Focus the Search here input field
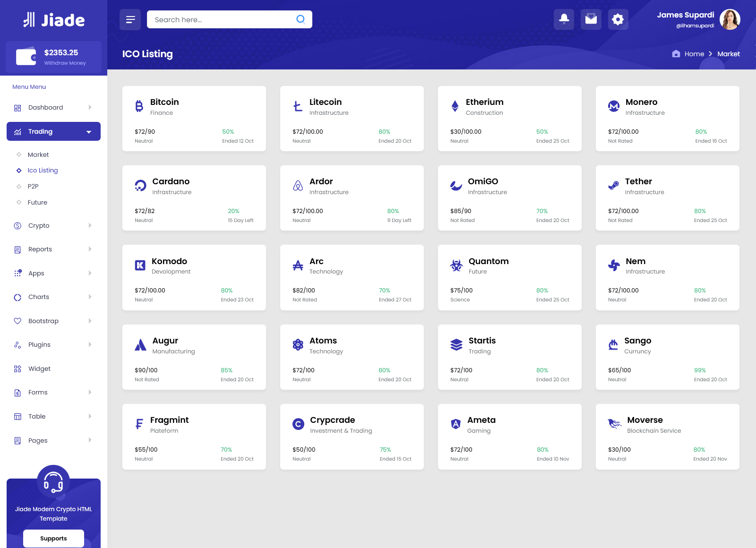Image resolution: width=756 pixels, height=548 pixels. coord(222,19)
